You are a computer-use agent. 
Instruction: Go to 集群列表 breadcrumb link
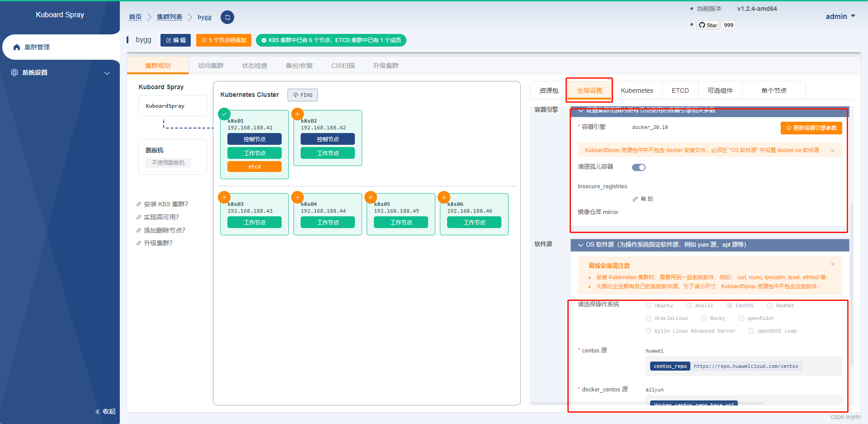[x=170, y=17]
